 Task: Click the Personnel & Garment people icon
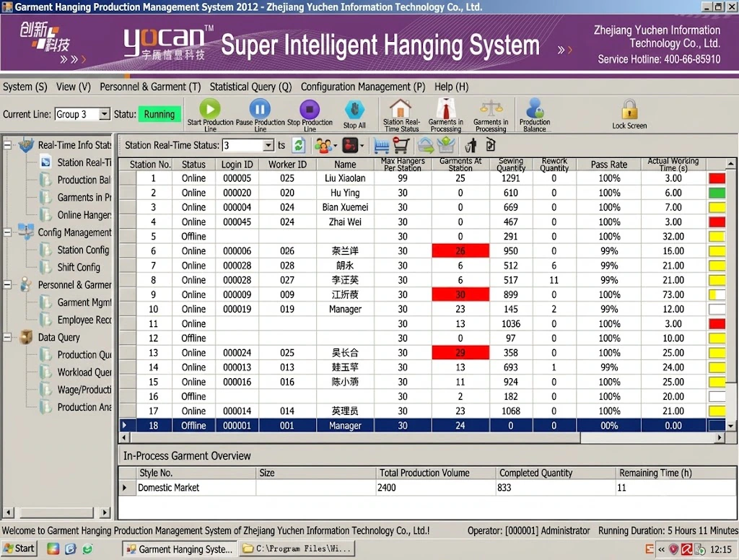[x=26, y=284]
